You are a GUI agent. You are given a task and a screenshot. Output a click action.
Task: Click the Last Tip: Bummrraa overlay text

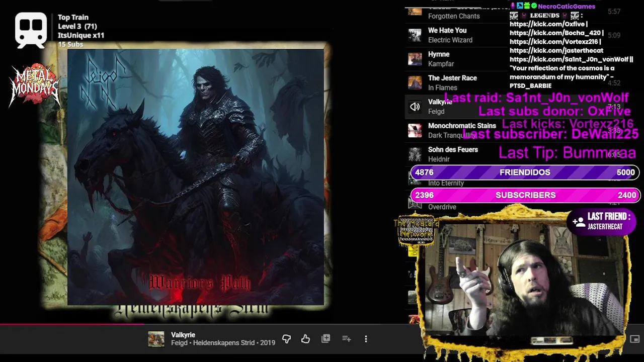pos(567,152)
